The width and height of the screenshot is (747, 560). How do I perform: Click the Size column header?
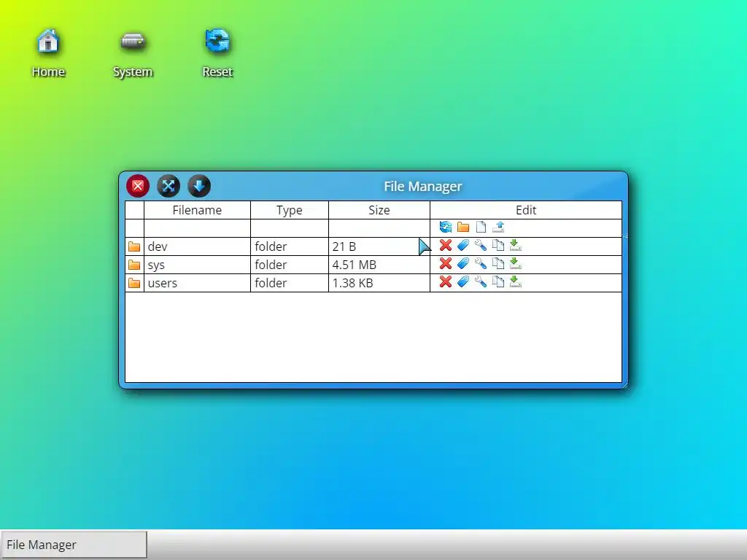coord(379,210)
